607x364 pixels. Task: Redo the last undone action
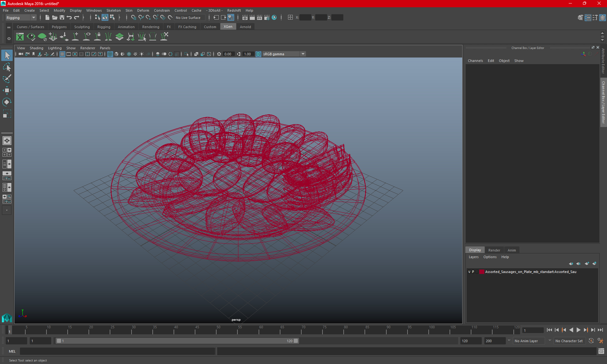point(77,18)
